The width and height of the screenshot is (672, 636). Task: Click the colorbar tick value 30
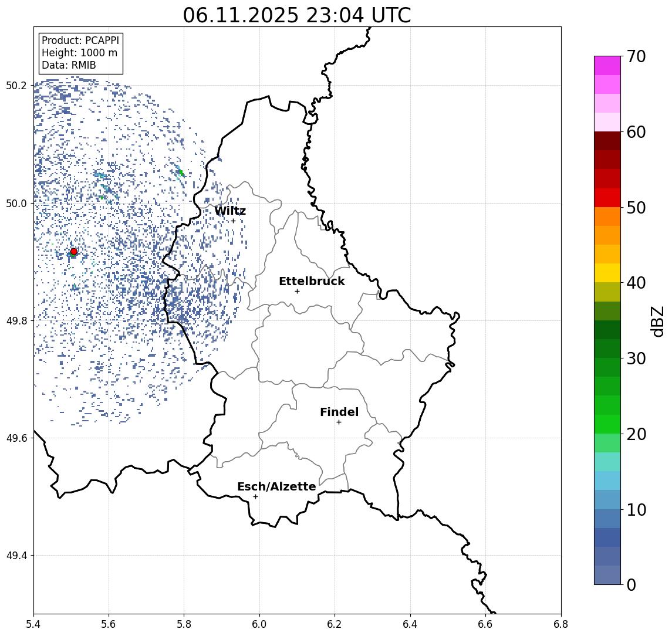tap(636, 358)
